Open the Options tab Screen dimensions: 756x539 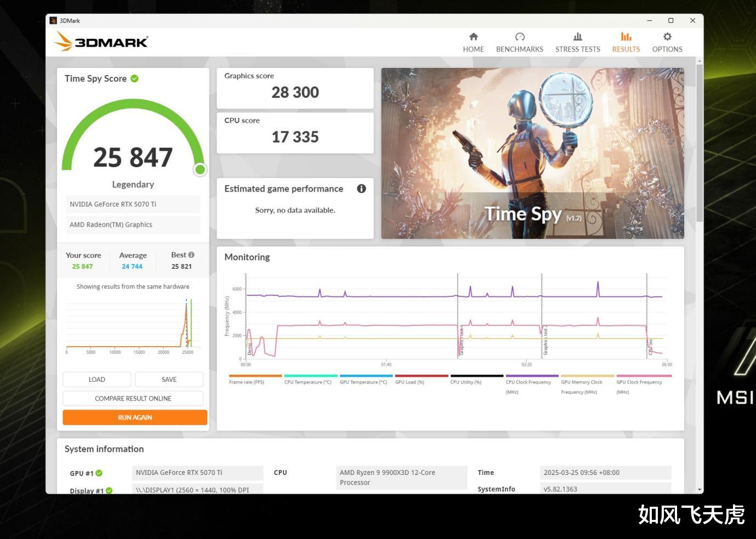click(667, 42)
